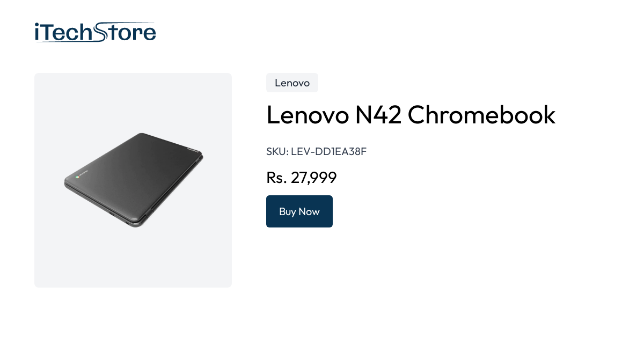Click the iTechStore logo
The width and height of the screenshot is (644, 338).
point(95,32)
